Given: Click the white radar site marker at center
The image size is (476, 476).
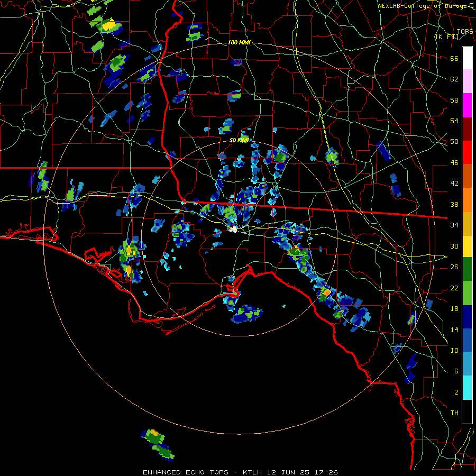Looking at the screenshot, I should [233, 229].
